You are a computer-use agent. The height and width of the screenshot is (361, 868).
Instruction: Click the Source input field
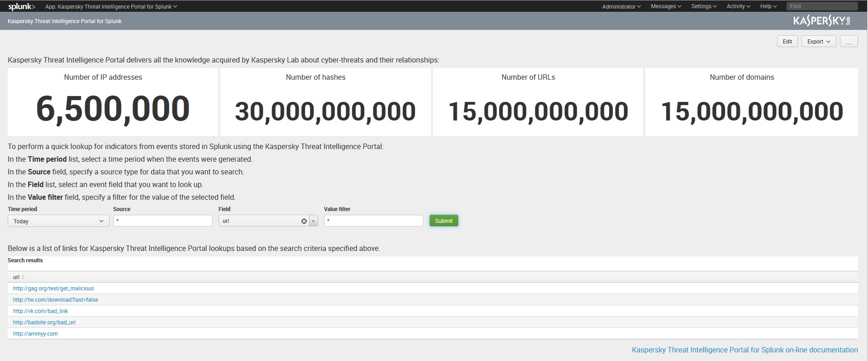click(x=162, y=221)
